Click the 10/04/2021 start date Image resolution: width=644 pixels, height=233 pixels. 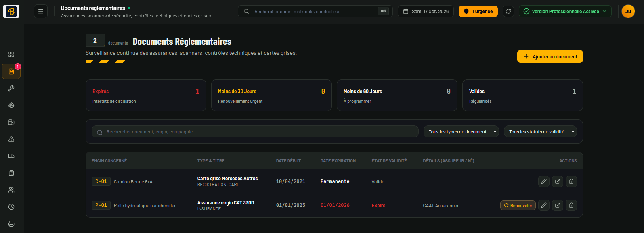click(x=291, y=181)
